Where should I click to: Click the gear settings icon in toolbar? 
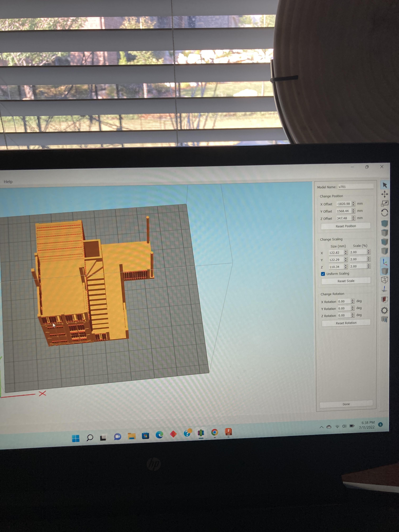(x=384, y=310)
